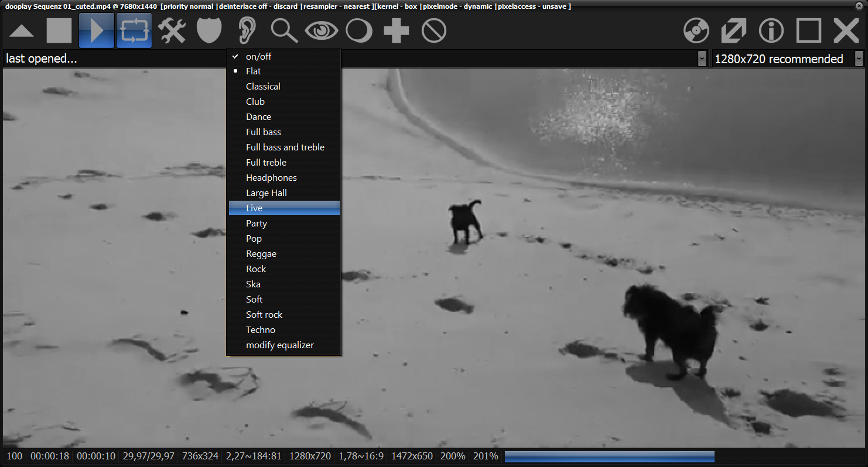
Task: Click the eject triangle icon
Action: 22,31
